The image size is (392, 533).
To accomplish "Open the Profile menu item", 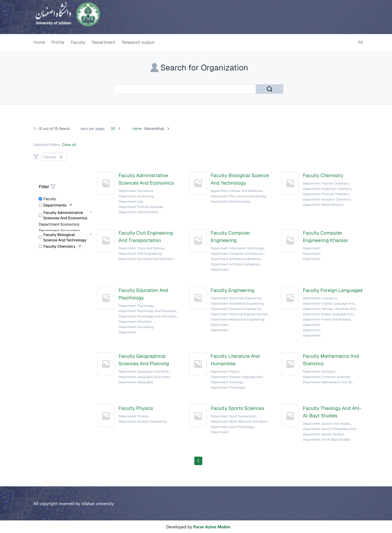I will tap(58, 42).
